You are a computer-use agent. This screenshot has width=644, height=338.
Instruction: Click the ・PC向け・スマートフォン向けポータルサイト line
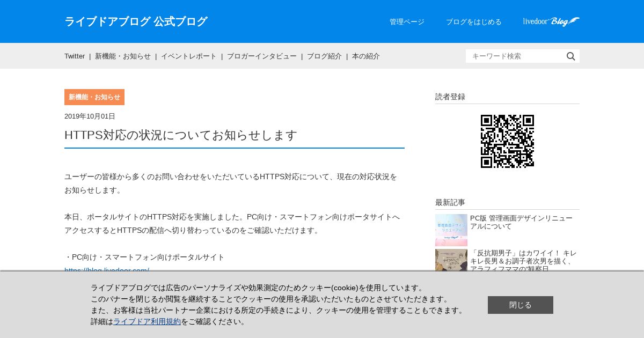coord(144,258)
